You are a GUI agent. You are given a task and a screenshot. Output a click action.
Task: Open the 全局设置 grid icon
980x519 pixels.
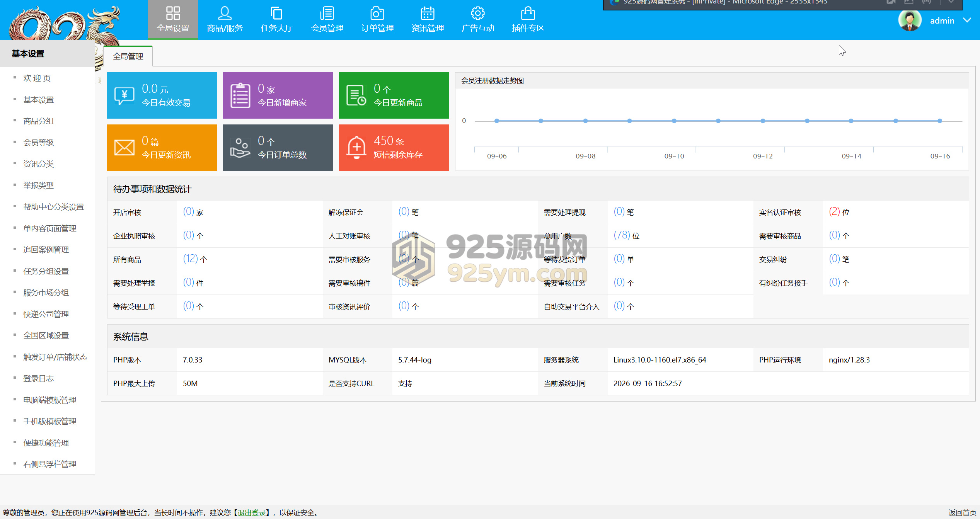173,13
